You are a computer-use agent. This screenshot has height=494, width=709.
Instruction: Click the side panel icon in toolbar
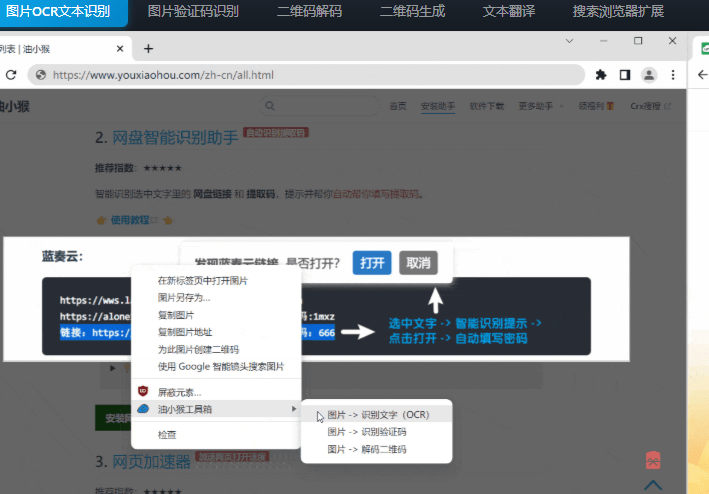click(x=625, y=75)
